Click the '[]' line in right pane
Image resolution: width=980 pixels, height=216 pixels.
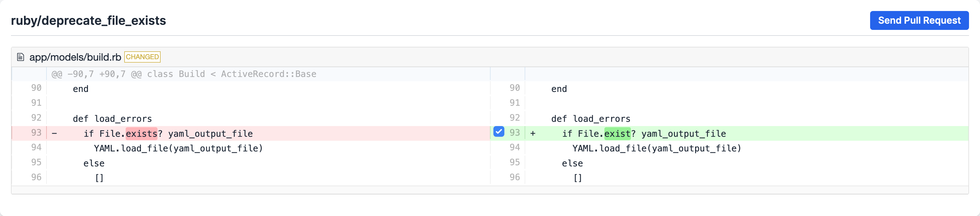(x=578, y=178)
